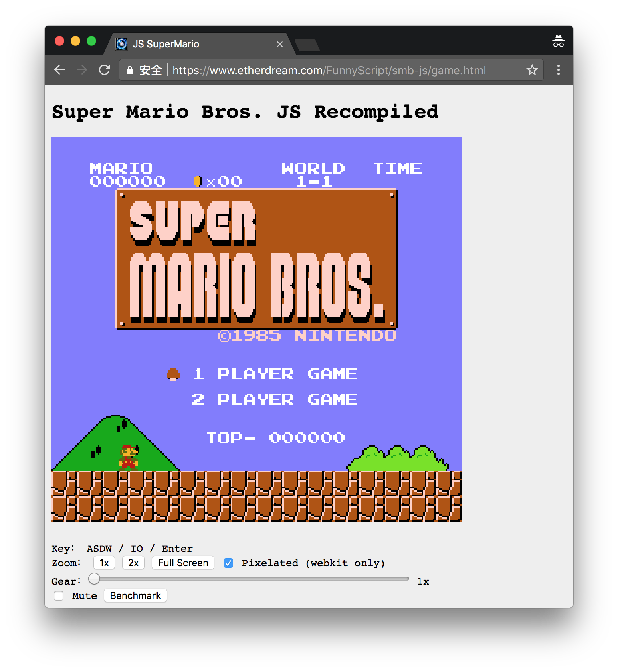Image resolution: width=618 pixels, height=672 pixels.
Task: Click the TIME label in the game
Action: tap(398, 169)
